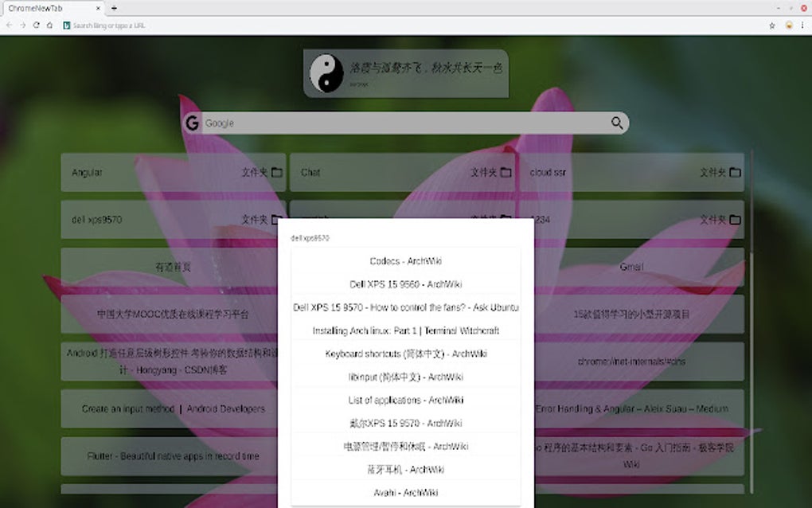Click the browser back arrow
This screenshot has height=508, width=812.
pyautogui.click(x=9, y=25)
